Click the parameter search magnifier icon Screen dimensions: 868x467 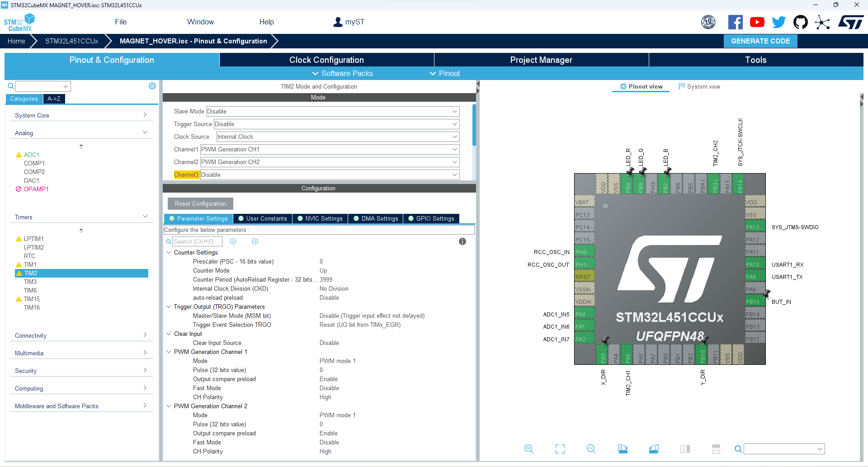coord(169,241)
